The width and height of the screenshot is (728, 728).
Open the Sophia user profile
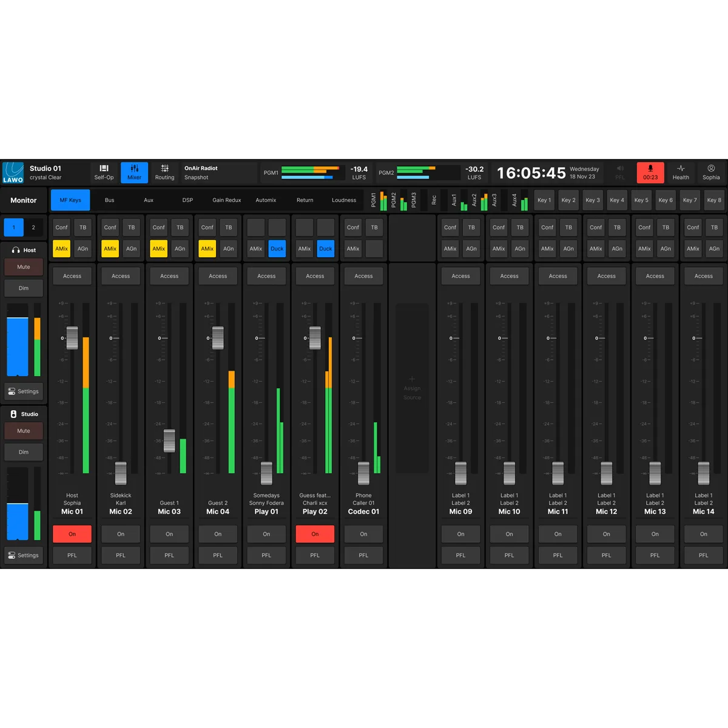[x=711, y=172]
